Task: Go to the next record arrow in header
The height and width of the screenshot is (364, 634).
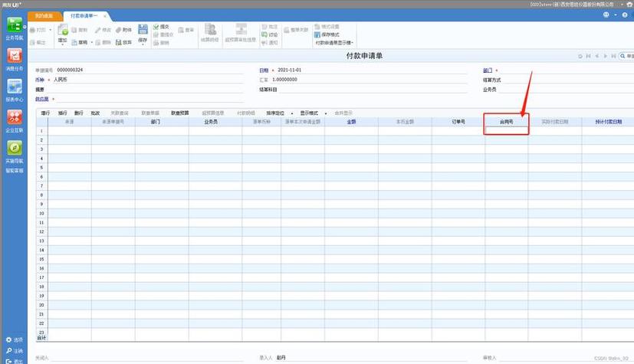Action: pyautogui.click(x=606, y=56)
